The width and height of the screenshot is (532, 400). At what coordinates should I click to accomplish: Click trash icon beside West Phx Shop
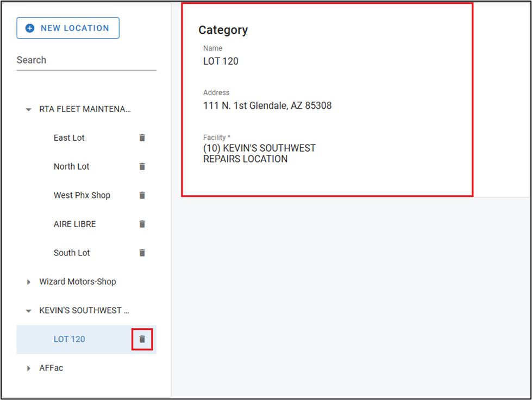click(x=142, y=195)
